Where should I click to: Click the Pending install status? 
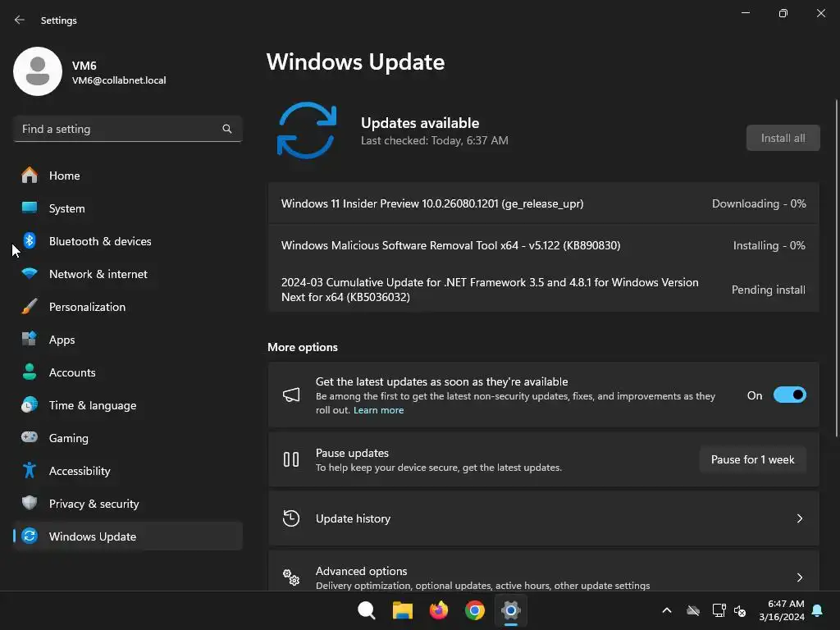click(768, 290)
